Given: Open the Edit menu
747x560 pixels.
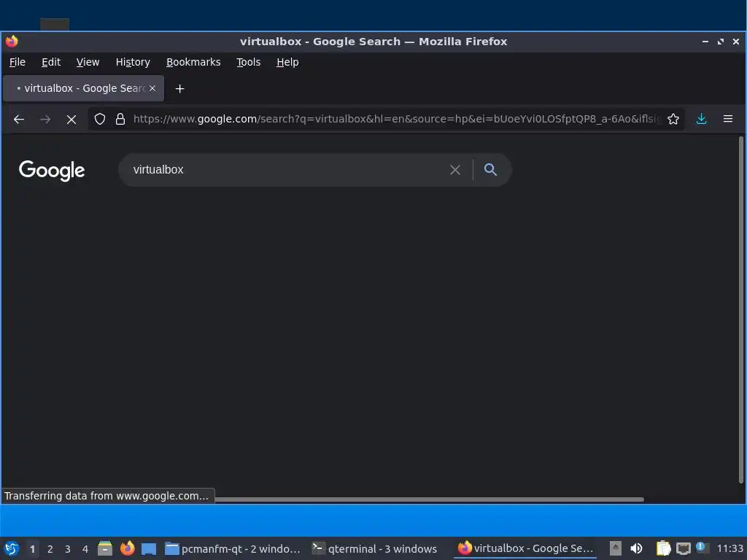Looking at the screenshot, I should coord(51,62).
